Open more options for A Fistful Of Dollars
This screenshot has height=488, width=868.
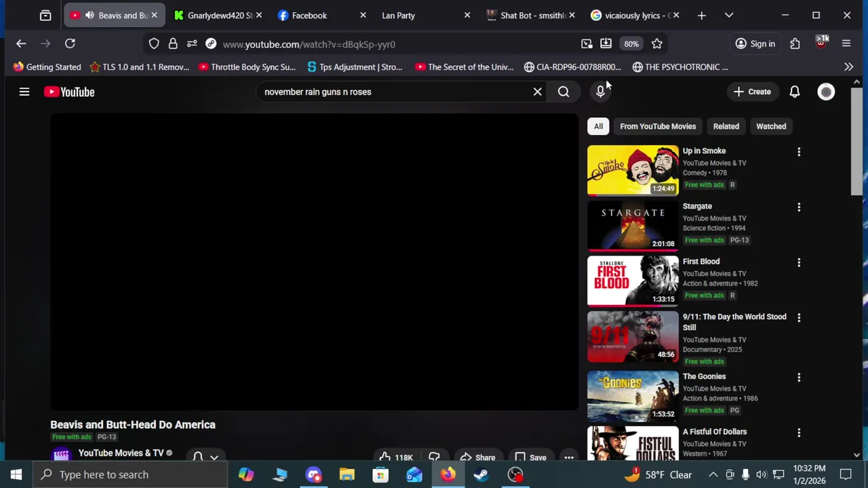[x=799, y=432]
